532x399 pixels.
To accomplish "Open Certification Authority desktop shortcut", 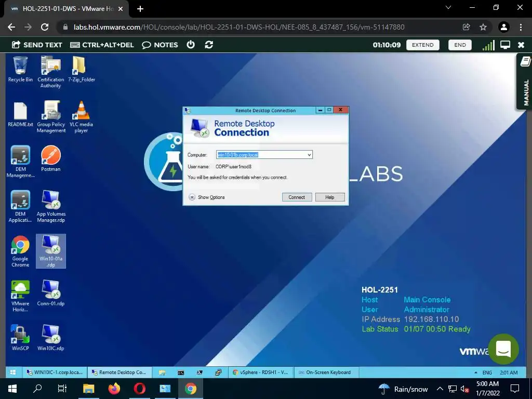I will coord(50,72).
